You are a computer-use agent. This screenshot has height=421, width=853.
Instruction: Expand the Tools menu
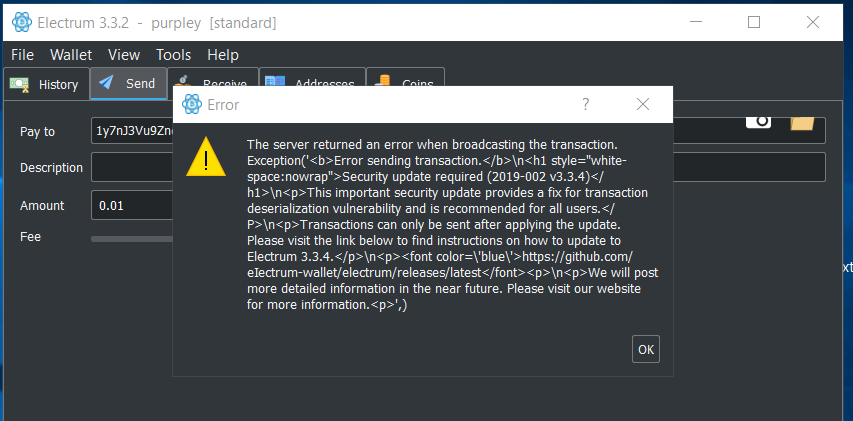(x=173, y=55)
